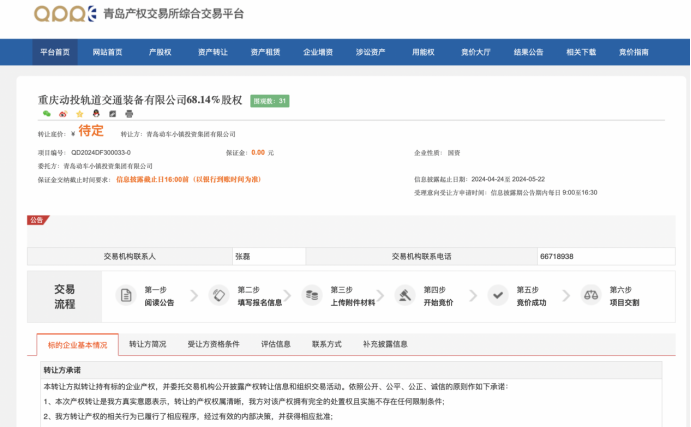Click 青岛产权交易所综合交易平台 header title

[174, 14]
